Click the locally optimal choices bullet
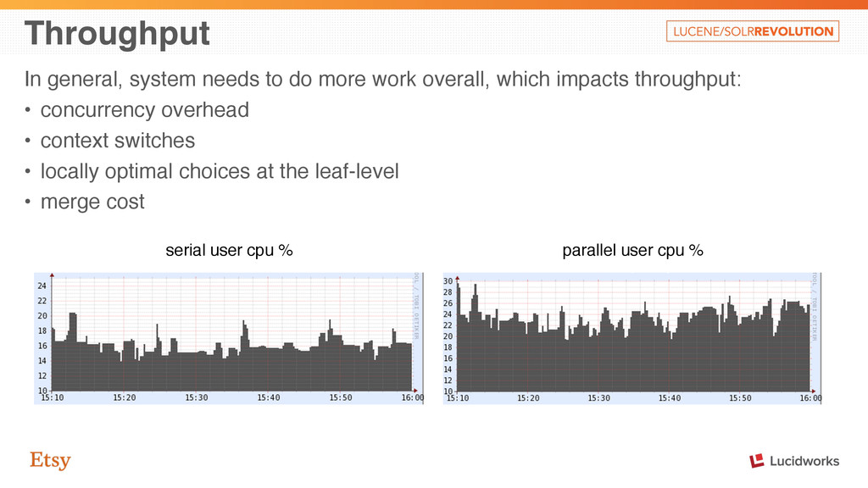This screenshot has width=868, height=488. pos(220,171)
